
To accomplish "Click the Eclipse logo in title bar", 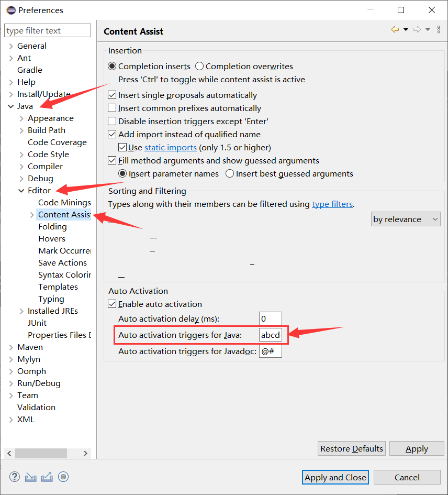I will click(10, 10).
